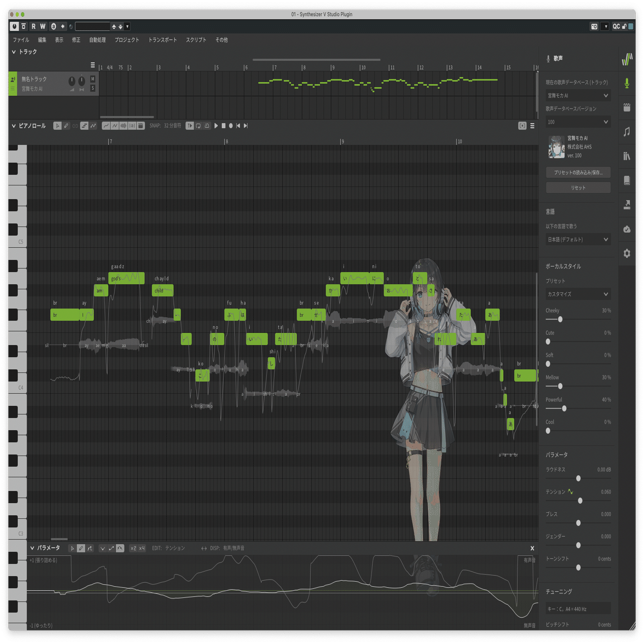Open the 自動処理 menu
The width and height of the screenshot is (644, 644).
click(97, 40)
